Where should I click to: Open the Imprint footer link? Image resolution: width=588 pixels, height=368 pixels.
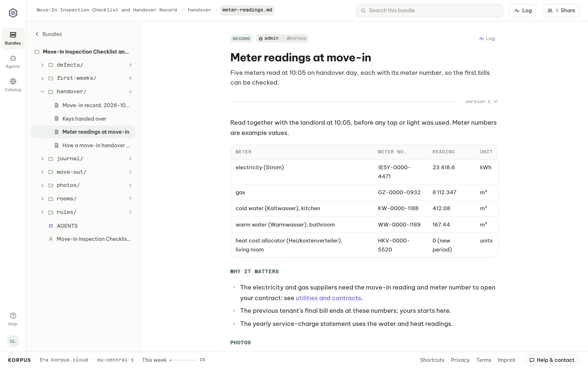506,360
